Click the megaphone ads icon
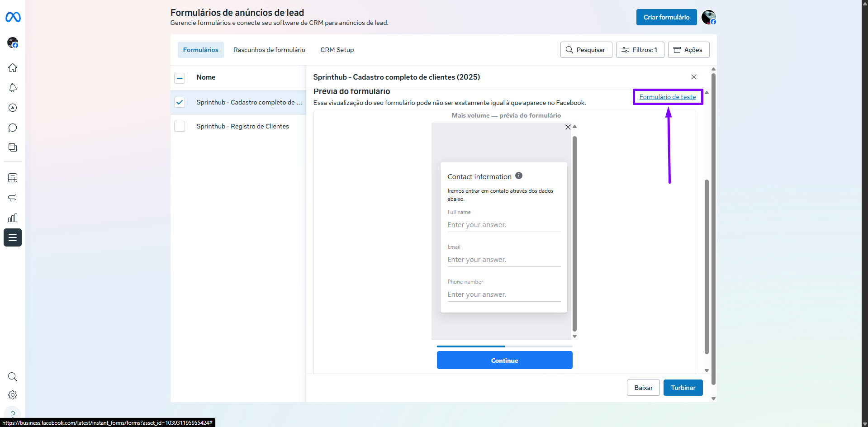This screenshot has height=427, width=868. click(13, 198)
